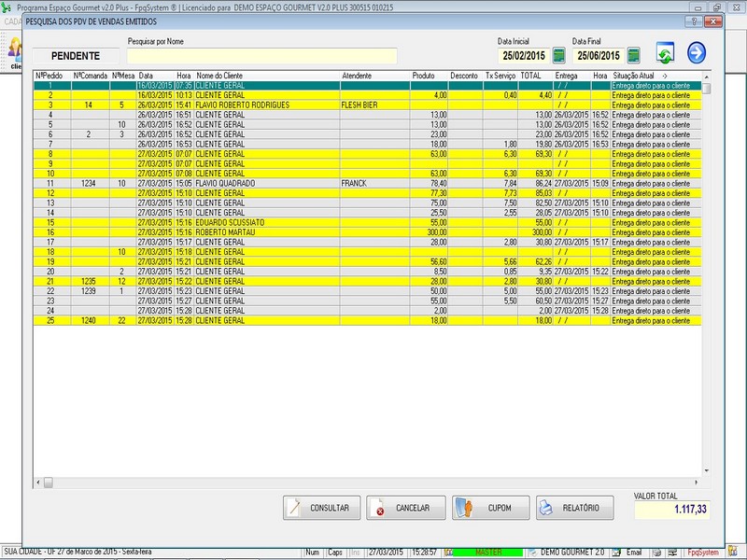Image resolution: width=747 pixels, height=560 pixels.
Task: Select pedido number 1 highlighted row
Action: tap(367, 86)
